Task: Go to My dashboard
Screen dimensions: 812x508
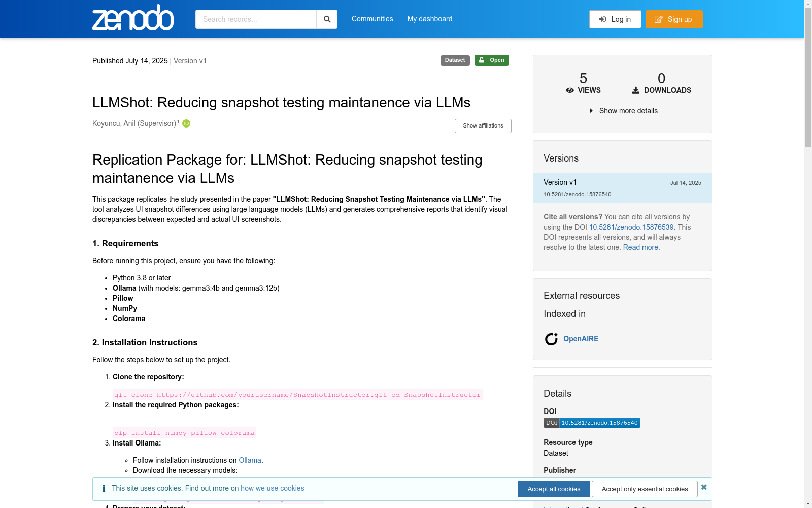Action: pyautogui.click(x=430, y=19)
